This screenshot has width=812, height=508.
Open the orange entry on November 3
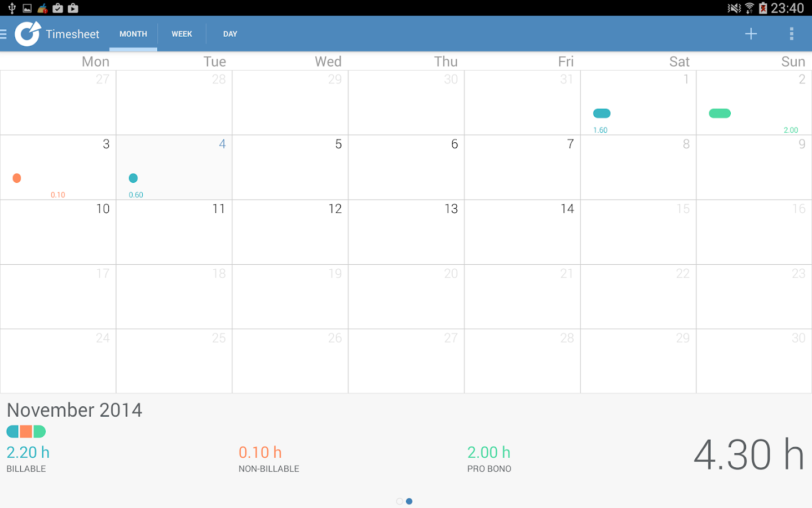click(x=17, y=178)
